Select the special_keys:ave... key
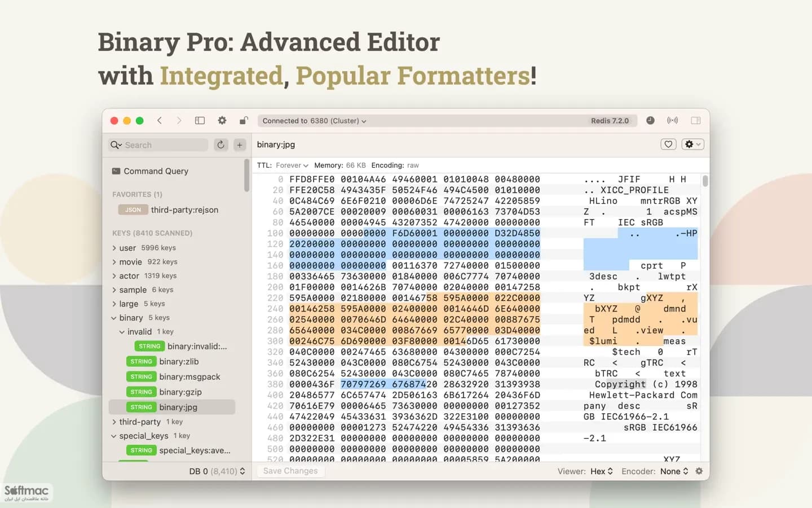 pos(195,450)
